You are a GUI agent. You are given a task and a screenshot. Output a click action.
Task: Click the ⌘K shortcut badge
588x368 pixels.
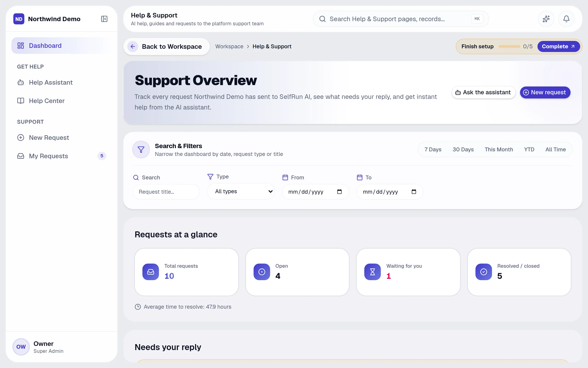pyautogui.click(x=477, y=19)
